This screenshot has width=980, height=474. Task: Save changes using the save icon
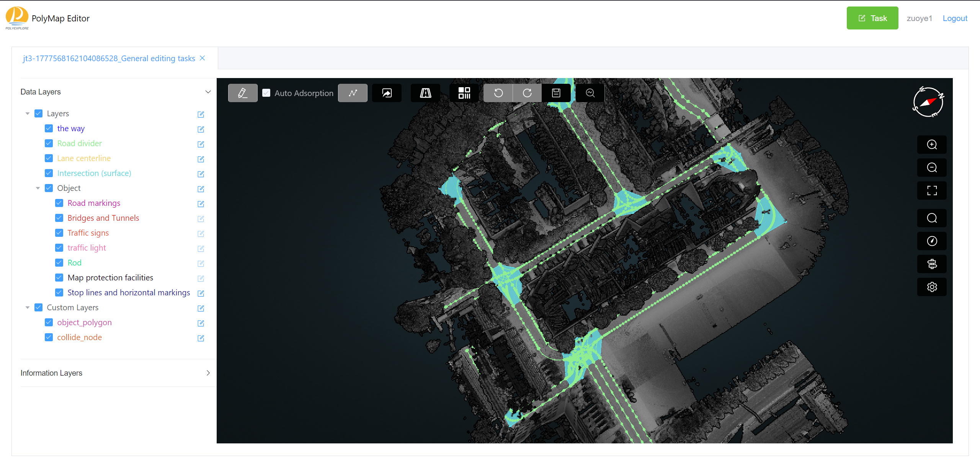pos(556,93)
